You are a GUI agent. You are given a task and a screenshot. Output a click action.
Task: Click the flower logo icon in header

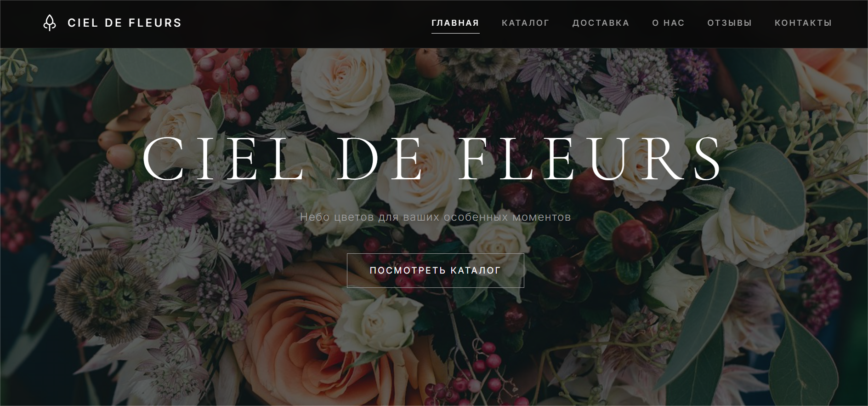(x=50, y=23)
